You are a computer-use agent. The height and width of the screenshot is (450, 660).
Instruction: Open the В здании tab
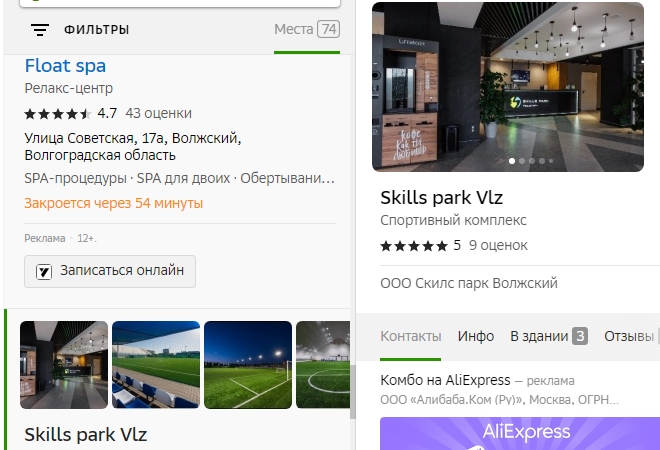pos(548,336)
